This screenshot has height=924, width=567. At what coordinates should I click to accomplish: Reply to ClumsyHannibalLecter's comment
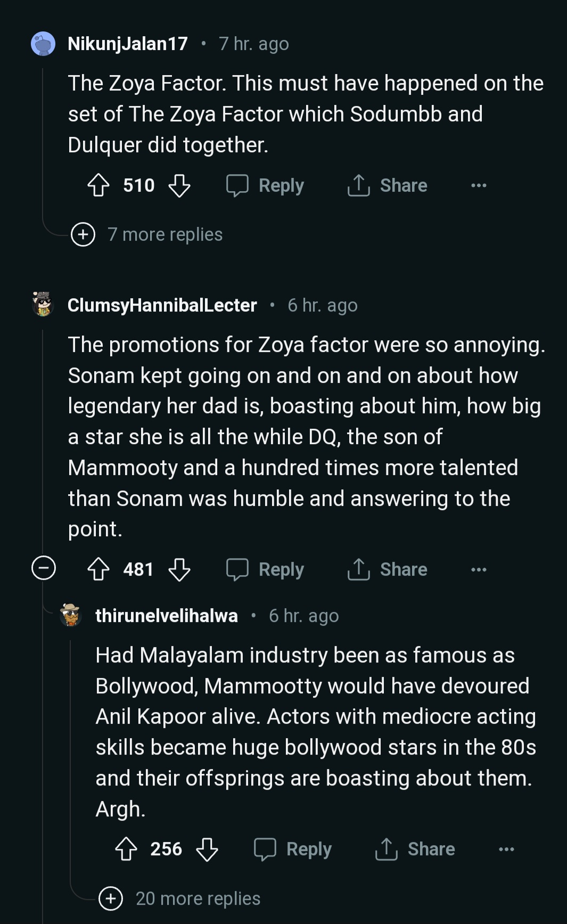click(266, 569)
